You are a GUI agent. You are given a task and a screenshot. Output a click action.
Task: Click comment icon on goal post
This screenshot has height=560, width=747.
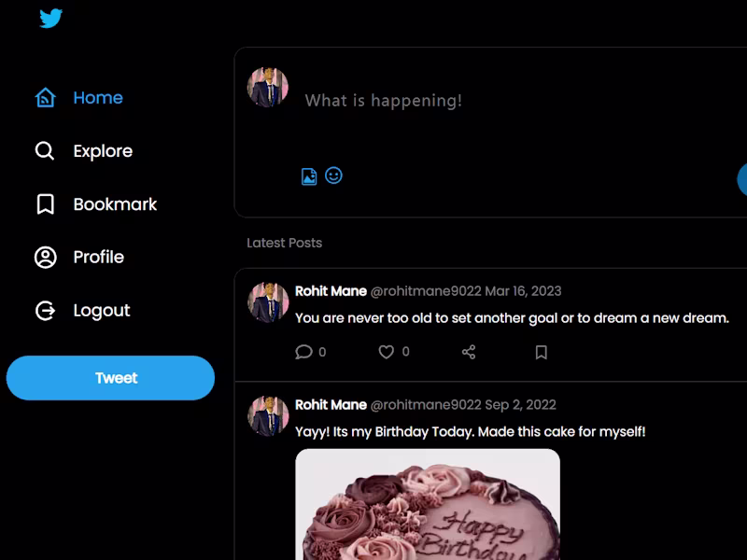(303, 352)
